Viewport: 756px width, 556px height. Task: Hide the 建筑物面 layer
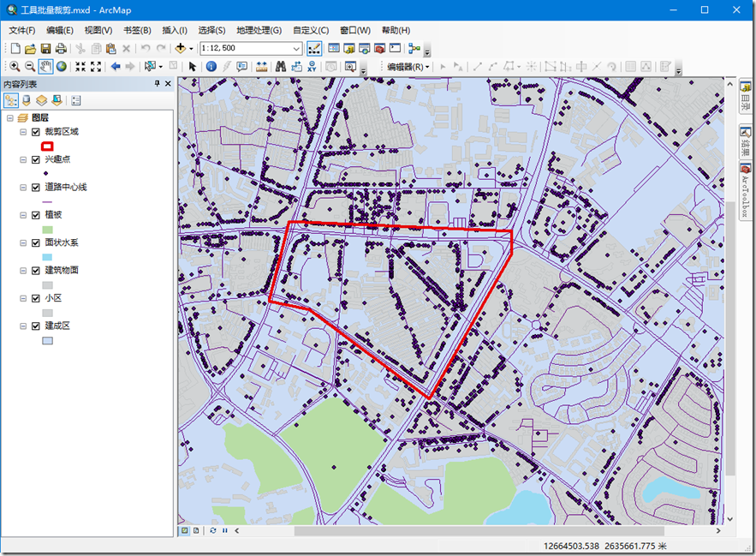point(36,271)
